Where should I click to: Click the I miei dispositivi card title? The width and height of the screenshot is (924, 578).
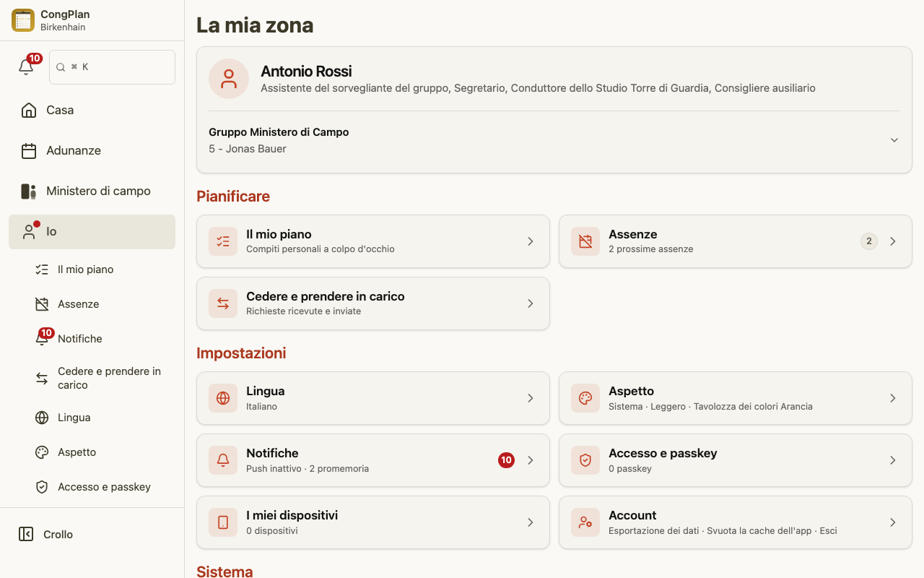(292, 515)
